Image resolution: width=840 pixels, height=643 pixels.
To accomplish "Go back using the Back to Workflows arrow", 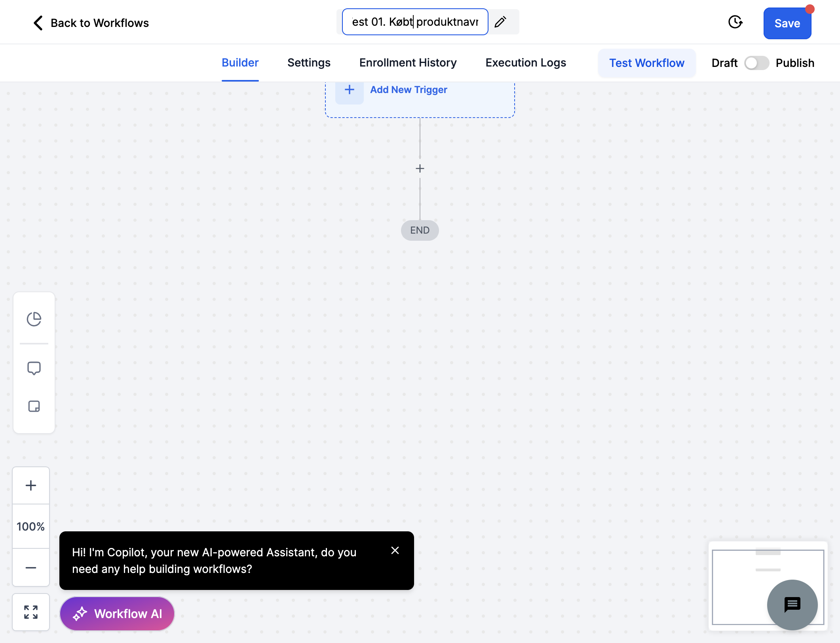I will coord(38,23).
